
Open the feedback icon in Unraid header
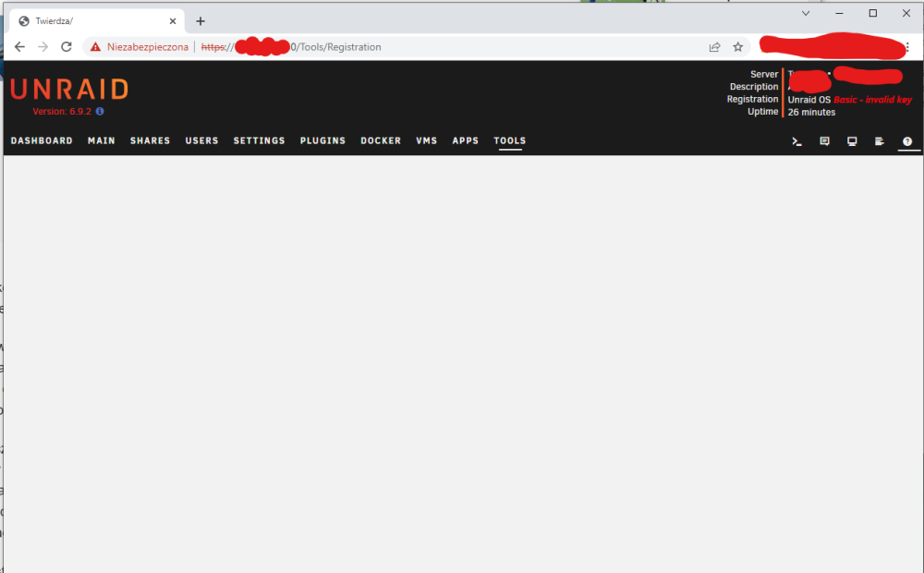point(824,141)
